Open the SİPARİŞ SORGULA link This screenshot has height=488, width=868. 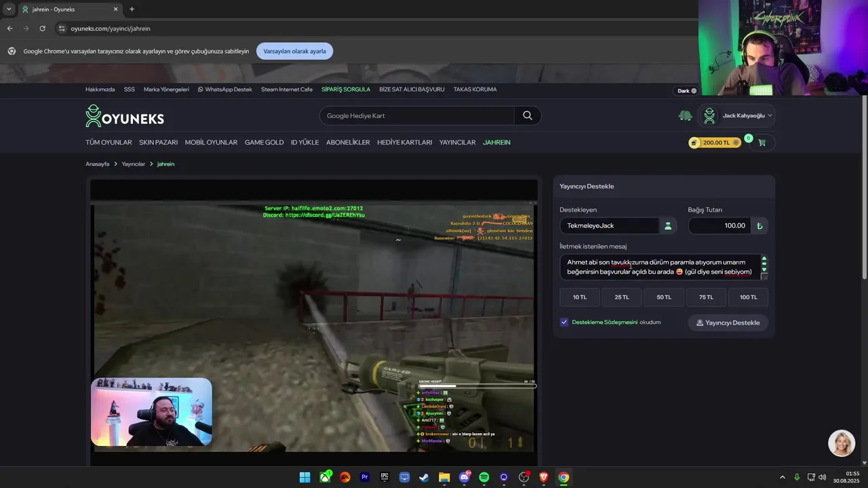point(346,89)
